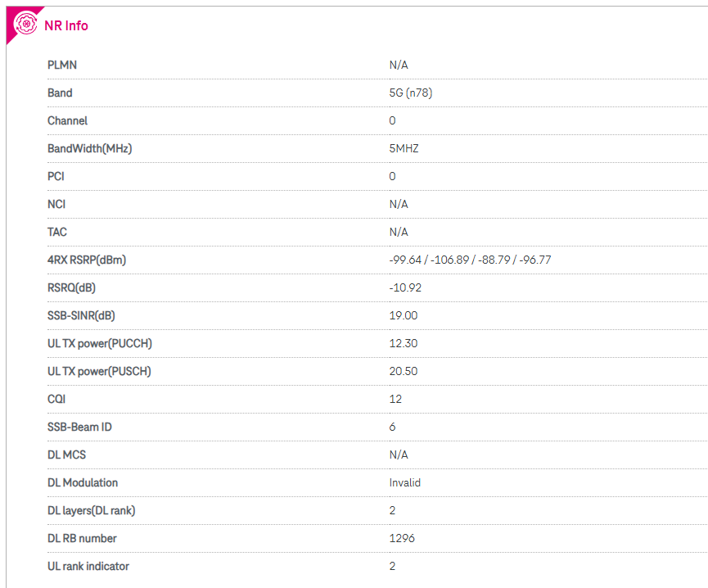Select the UL rank indicator label
Screen dimensions: 708x588
pos(88,567)
